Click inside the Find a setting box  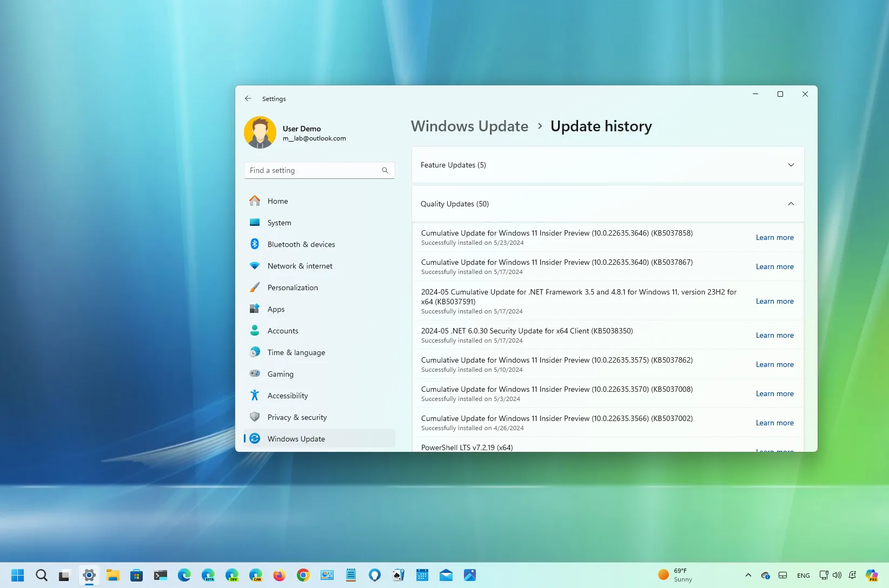(x=308, y=170)
